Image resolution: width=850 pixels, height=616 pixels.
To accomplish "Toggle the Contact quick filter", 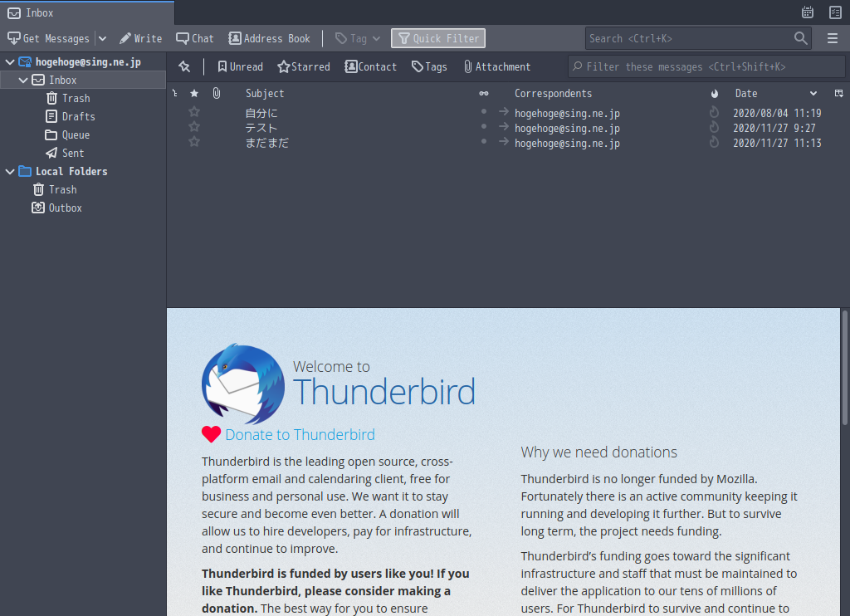I will click(x=371, y=66).
